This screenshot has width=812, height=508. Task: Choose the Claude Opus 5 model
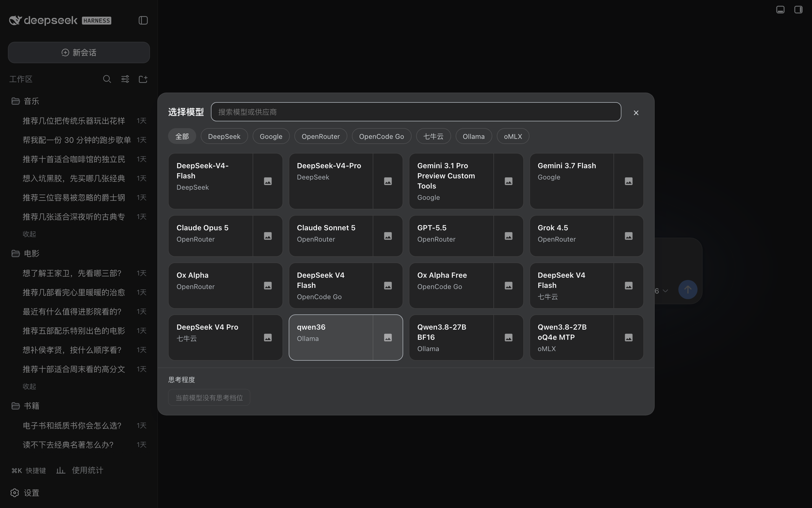click(x=211, y=236)
